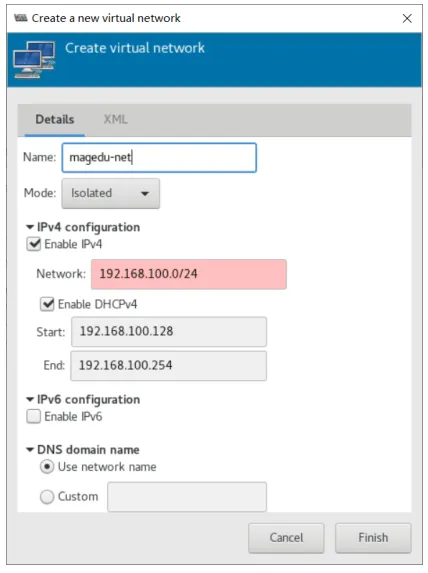Screen dimensions: 428x573
Task: Focus the DHCP Start address field
Action: click(169, 331)
